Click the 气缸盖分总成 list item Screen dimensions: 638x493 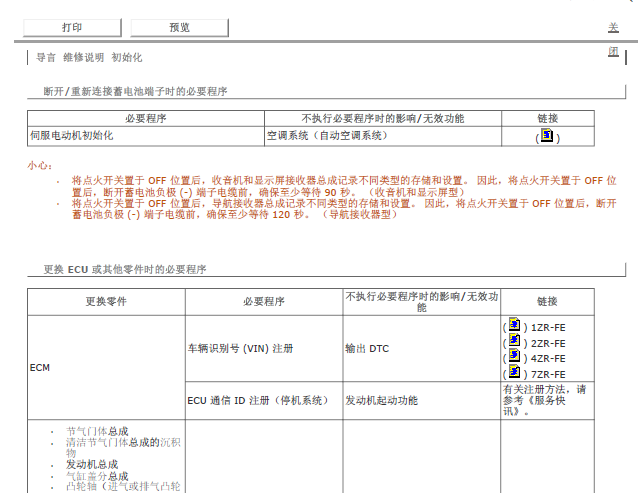click(x=97, y=476)
